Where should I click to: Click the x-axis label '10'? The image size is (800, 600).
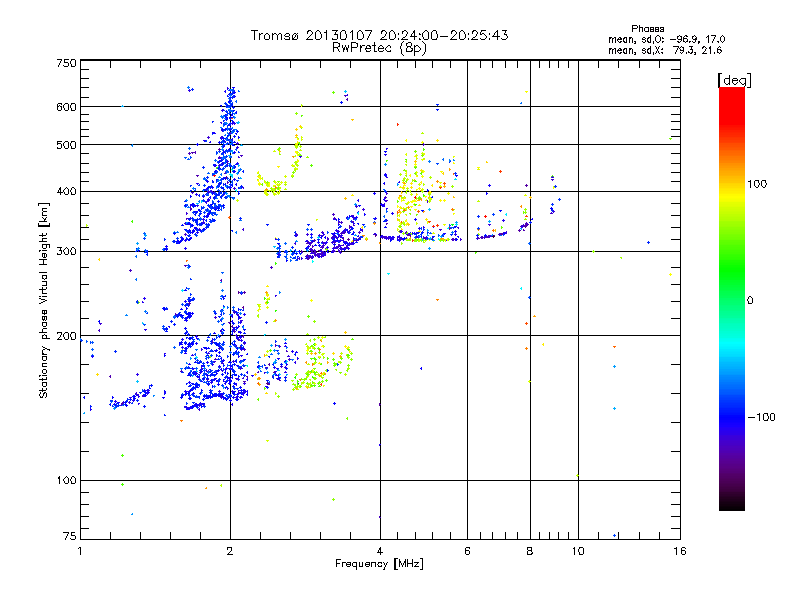click(578, 551)
